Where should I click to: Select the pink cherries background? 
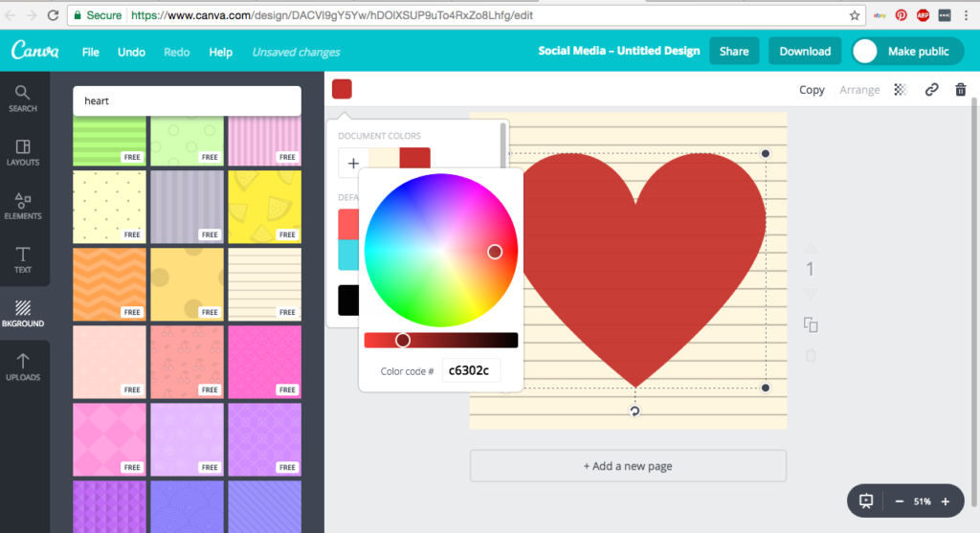[187, 362]
